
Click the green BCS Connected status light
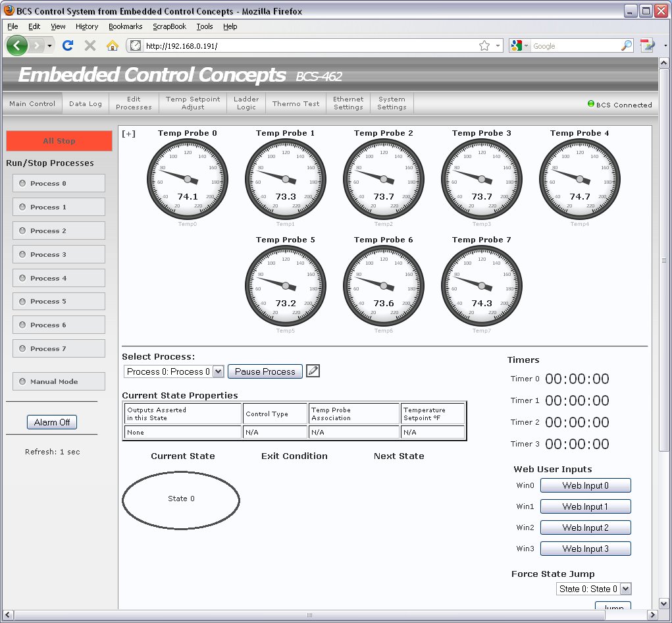tap(591, 104)
